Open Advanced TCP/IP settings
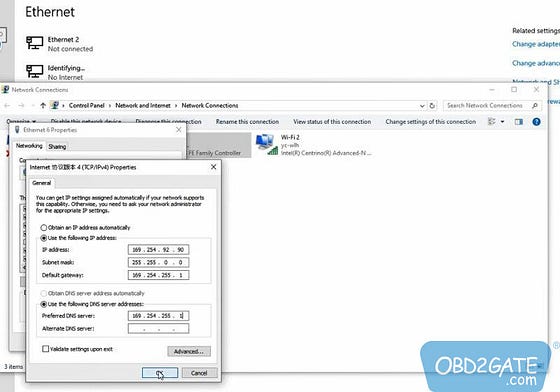Screen dimensions: 560x392 click(189, 351)
